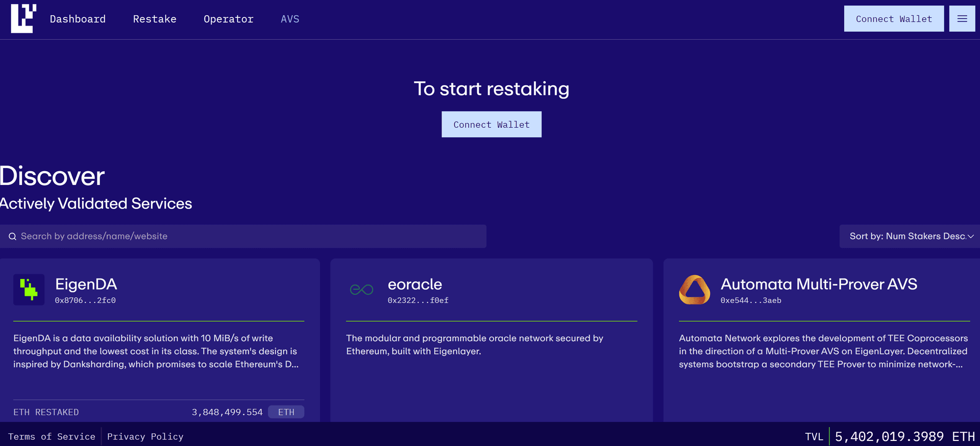Screen dimensions: 980x446
Task: Open the Privacy Policy link
Action: (x=145, y=436)
